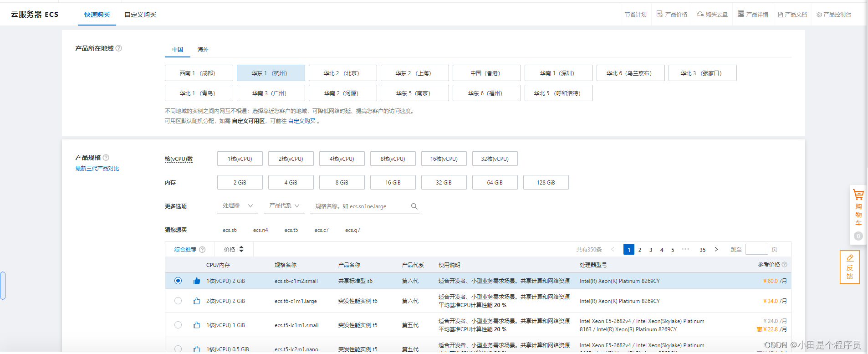The image size is (868, 354).
Task: Click the pagination ellipsis
Action: 685,249
